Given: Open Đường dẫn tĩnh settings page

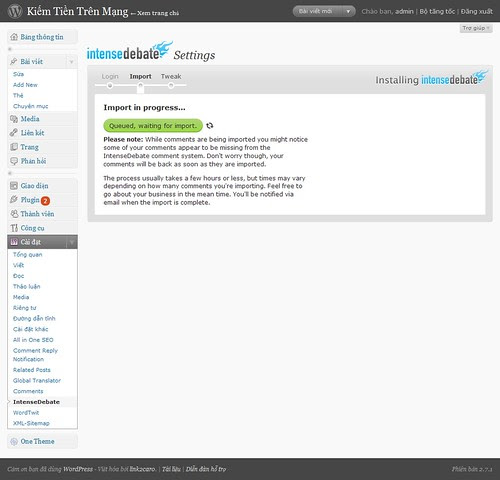Looking at the screenshot, I should click(x=34, y=318).
